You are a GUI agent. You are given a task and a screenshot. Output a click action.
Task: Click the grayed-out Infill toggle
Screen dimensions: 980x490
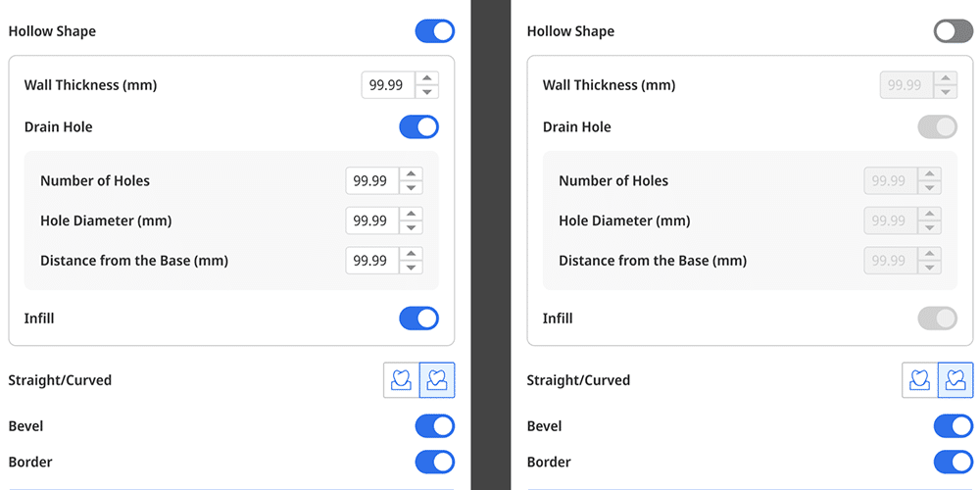tap(938, 318)
